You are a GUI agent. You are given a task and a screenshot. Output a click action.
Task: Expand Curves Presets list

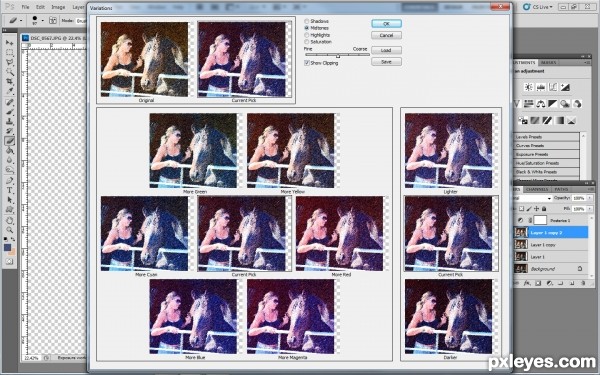[x=546, y=146]
